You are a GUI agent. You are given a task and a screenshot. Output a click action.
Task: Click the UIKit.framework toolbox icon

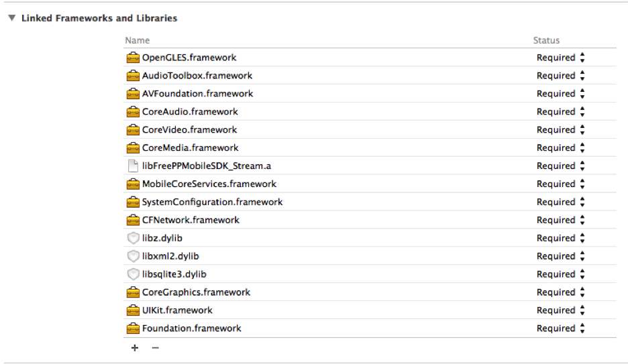(133, 311)
